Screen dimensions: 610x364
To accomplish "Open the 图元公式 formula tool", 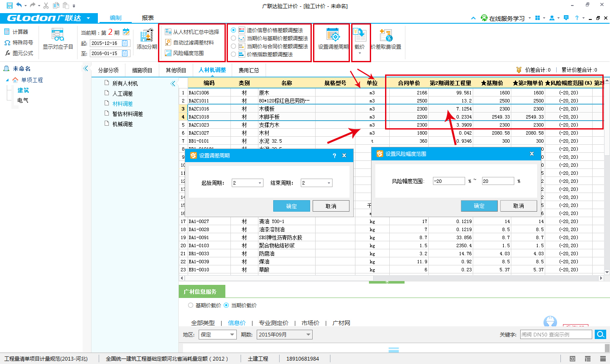I will pyautogui.click(x=19, y=53).
